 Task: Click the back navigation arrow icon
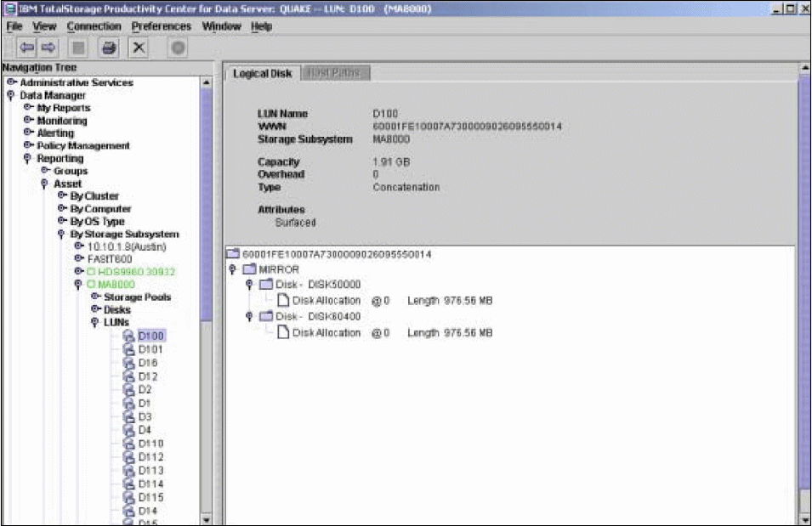click(27, 46)
